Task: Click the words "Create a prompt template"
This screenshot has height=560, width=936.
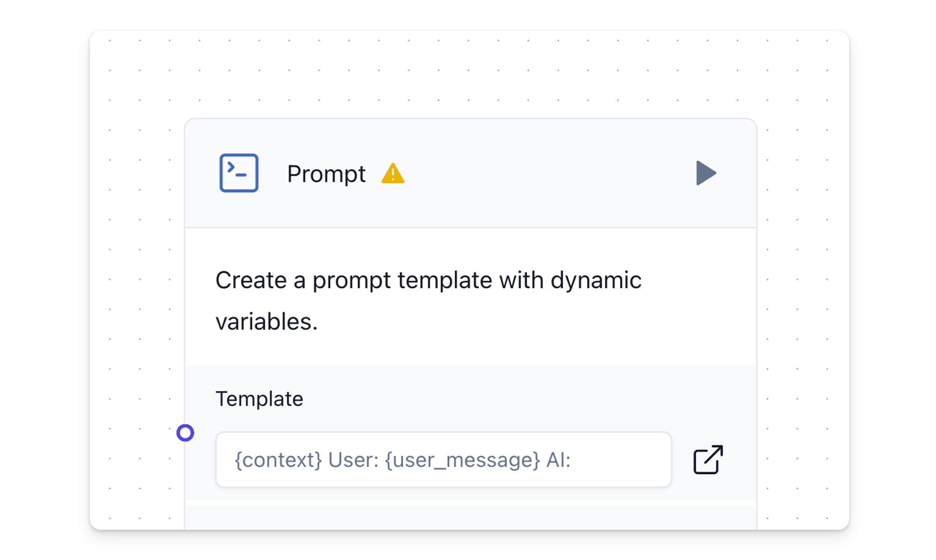Action: (354, 280)
